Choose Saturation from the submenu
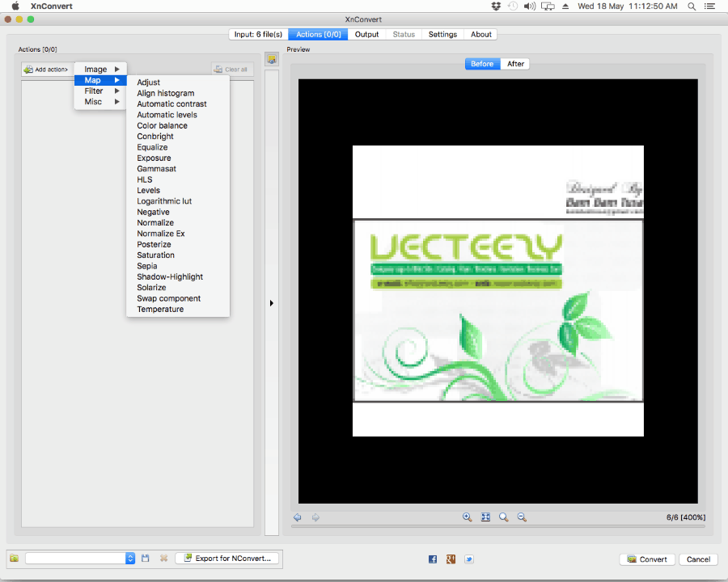 pyautogui.click(x=178, y=255)
